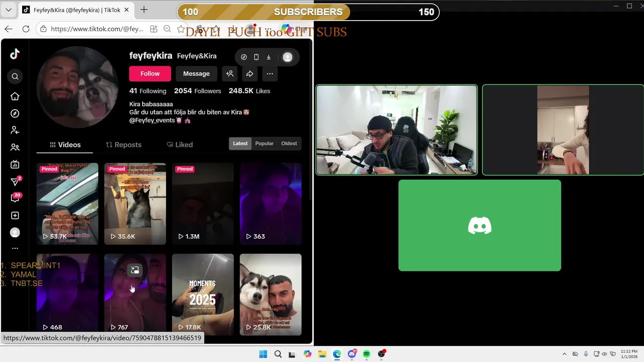The height and width of the screenshot is (362, 644).
Task: Open Activity inbox with badge 20
Action: coord(15,198)
